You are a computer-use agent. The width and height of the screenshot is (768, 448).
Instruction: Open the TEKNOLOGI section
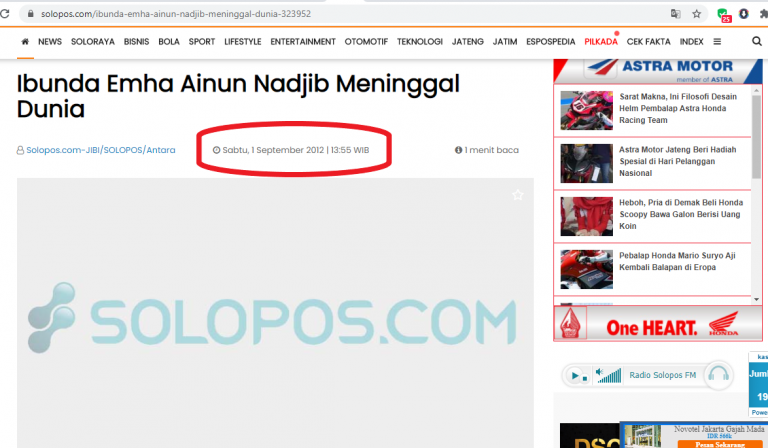(x=420, y=42)
